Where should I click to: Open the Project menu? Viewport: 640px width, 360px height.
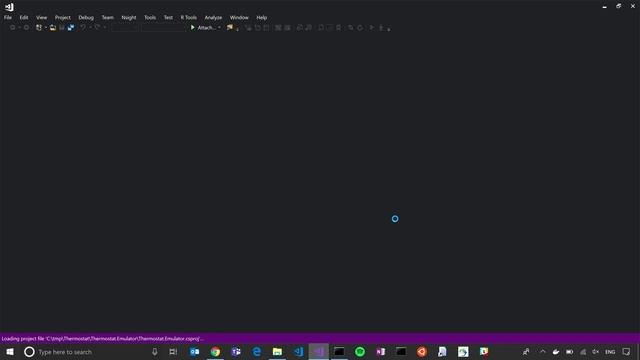point(62,18)
